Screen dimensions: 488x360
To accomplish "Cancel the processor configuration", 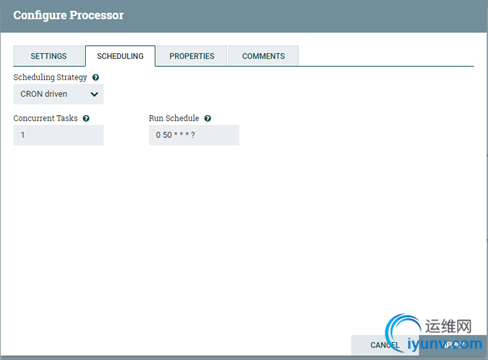I will [385, 345].
